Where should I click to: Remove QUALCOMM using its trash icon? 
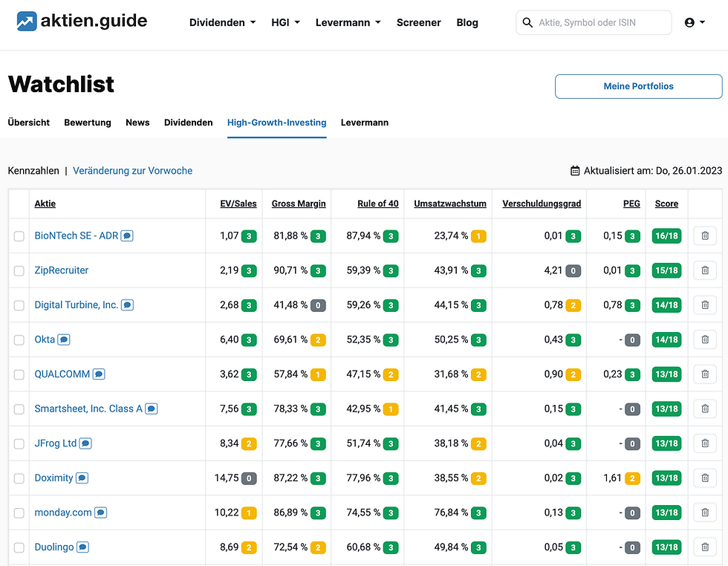click(705, 374)
